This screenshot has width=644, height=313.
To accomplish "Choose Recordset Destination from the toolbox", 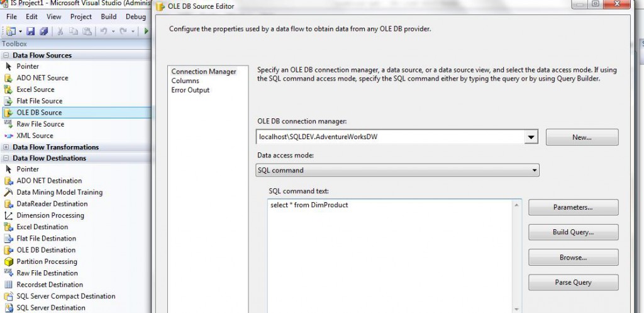I will point(50,285).
